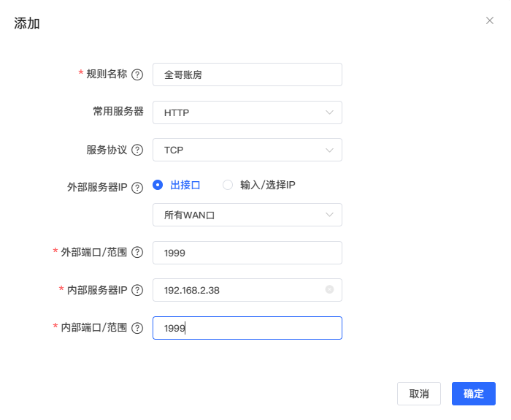Click help icon beside 外部端口/范围
The width and height of the screenshot is (511, 420).
[x=137, y=252]
